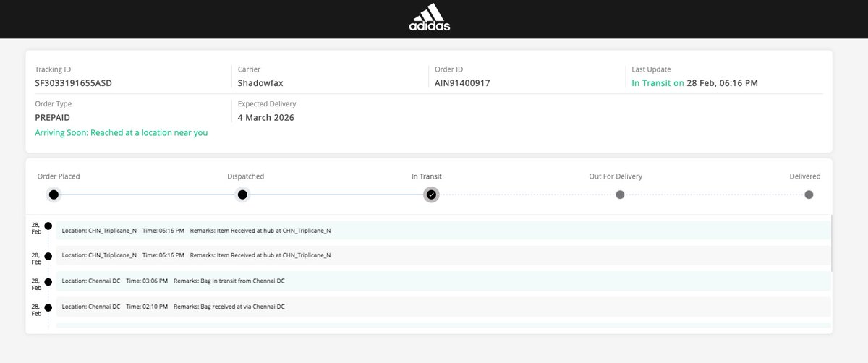
Task: Click the Carrier field label
Action: point(250,69)
